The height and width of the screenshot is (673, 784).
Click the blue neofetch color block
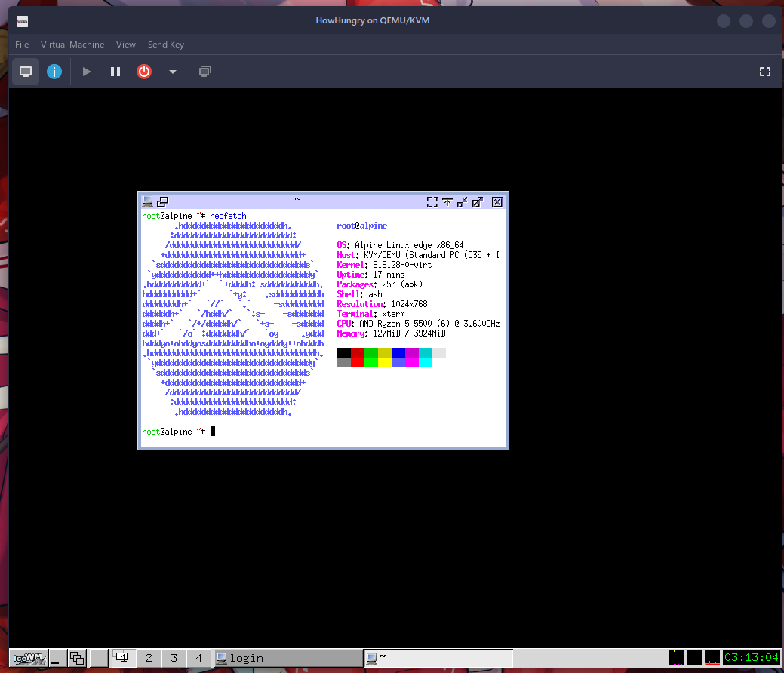pos(398,352)
